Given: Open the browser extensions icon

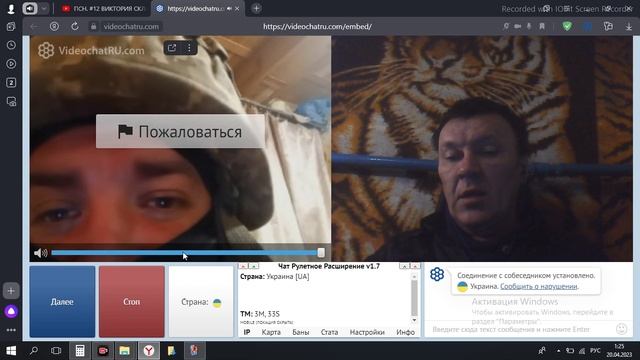Looking at the screenshot, I should click(608, 27).
